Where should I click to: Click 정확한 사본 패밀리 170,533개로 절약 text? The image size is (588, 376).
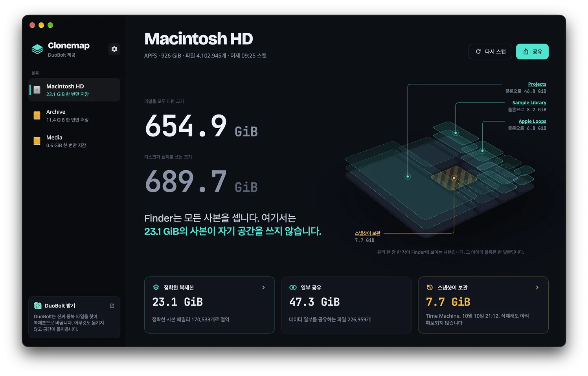tap(191, 319)
